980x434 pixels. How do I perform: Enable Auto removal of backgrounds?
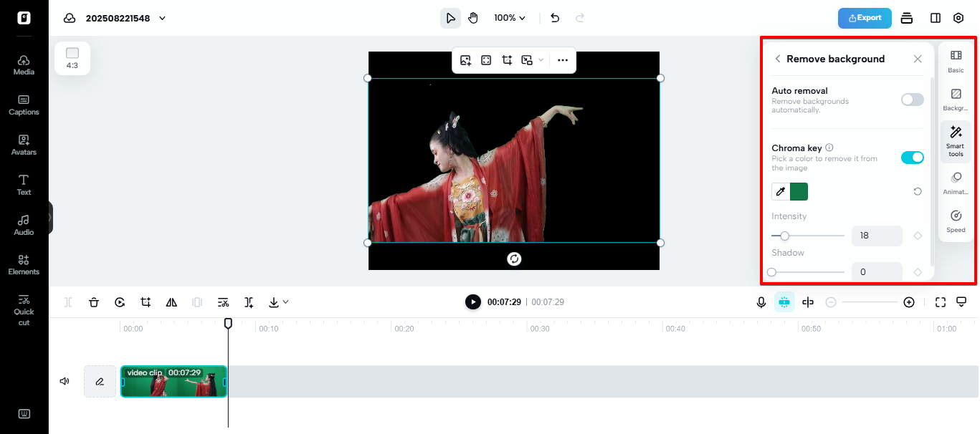(x=912, y=99)
